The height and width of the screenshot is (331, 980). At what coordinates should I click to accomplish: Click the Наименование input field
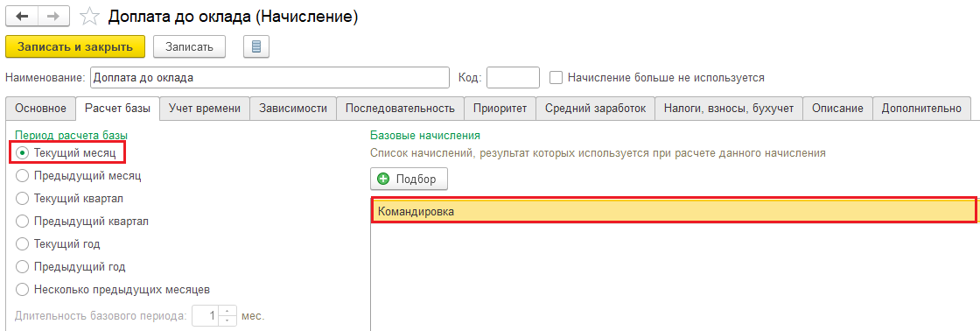[270, 78]
